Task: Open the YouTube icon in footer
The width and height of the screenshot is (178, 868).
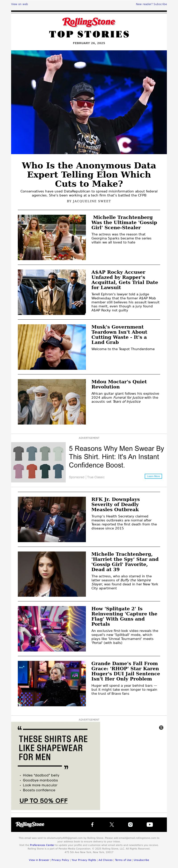Action: (150, 825)
